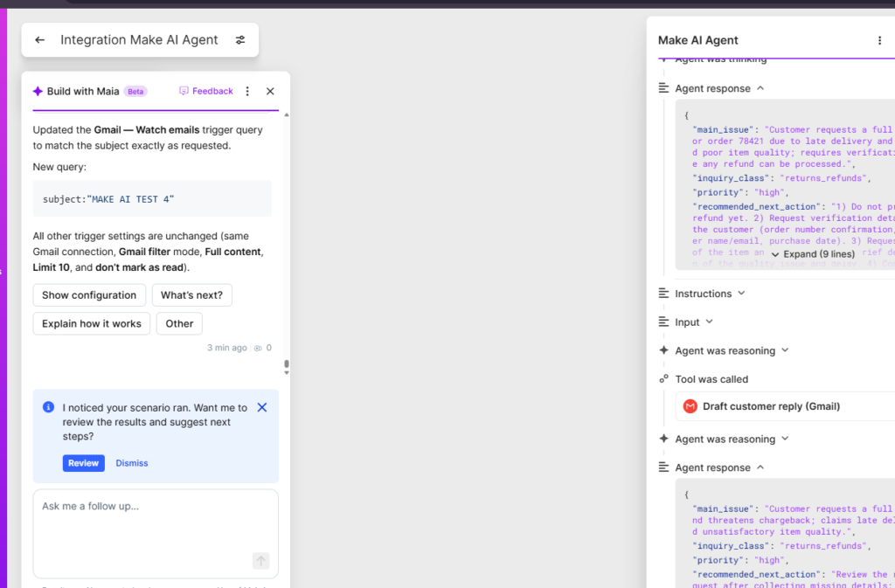Image resolution: width=895 pixels, height=588 pixels.
Task: Click the Input lines icon
Action: [x=663, y=322]
